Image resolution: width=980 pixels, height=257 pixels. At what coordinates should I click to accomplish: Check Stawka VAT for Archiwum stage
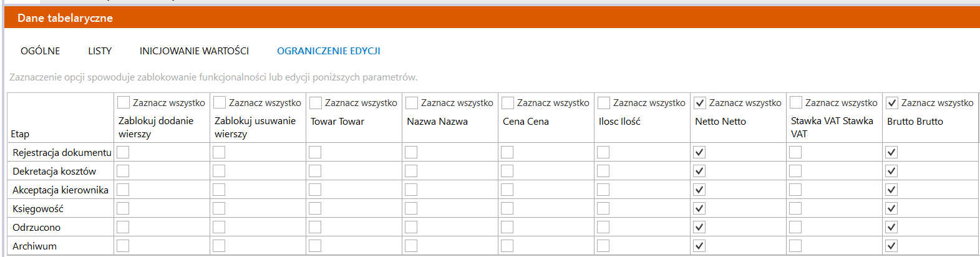click(x=795, y=246)
